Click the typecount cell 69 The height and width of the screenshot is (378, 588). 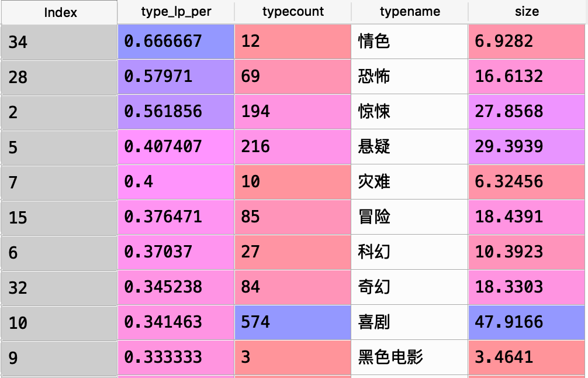[293, 77]
